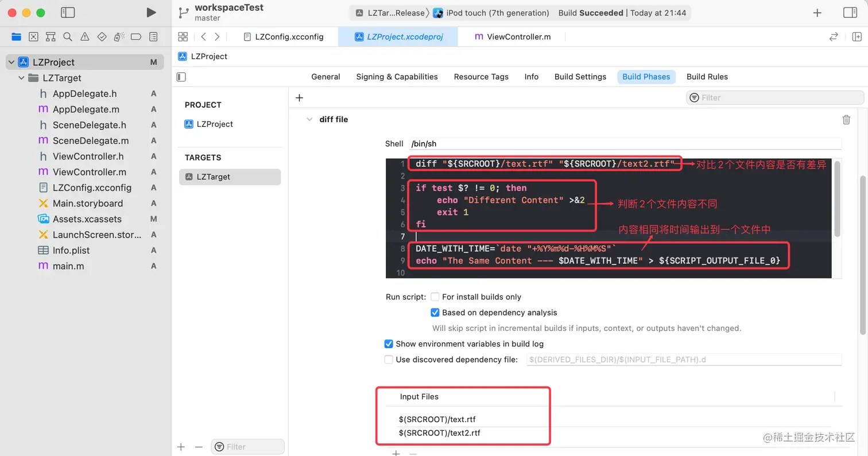Viewport: 868px width, 456px height.
Task: Click the Build Phases filter field
Action: click(774, 98)
